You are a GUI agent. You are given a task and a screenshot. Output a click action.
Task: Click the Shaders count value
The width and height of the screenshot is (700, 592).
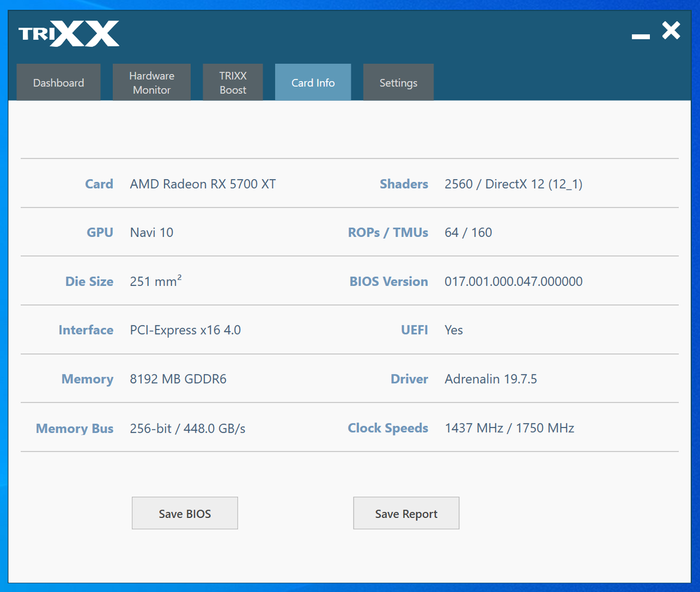[513, 184]
